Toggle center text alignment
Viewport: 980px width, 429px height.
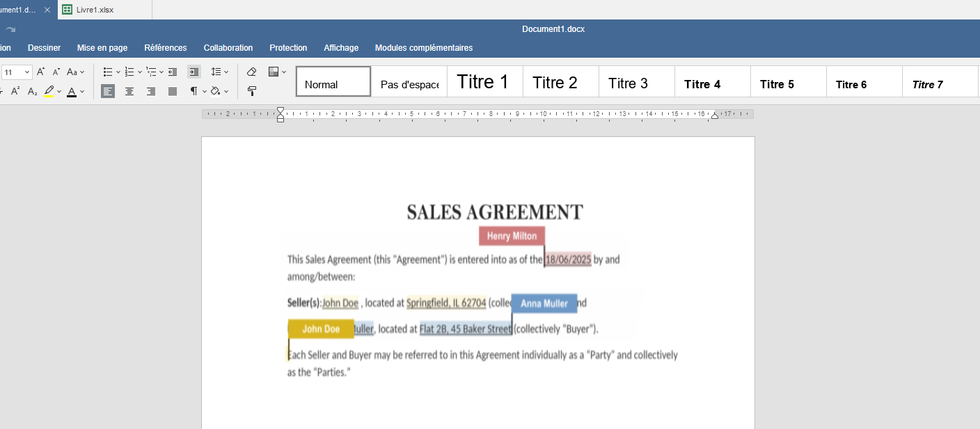pyautogui.click(x=129, y=91)
